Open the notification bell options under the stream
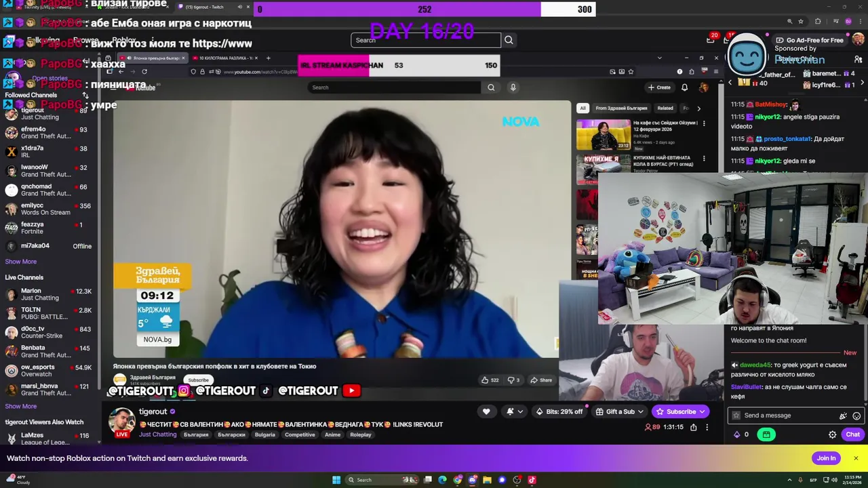 pos(514,411)
